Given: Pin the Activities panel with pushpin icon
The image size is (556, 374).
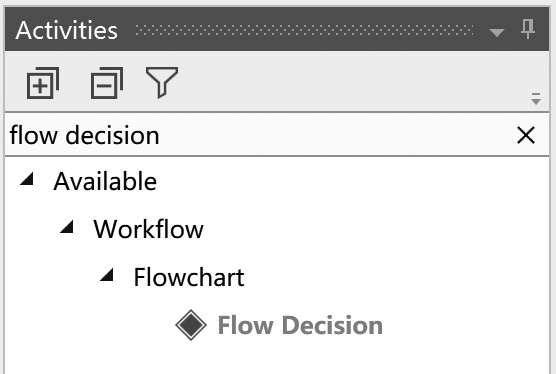Looking at the screenshot, I should pyautogui.click(x=528, y=29).
